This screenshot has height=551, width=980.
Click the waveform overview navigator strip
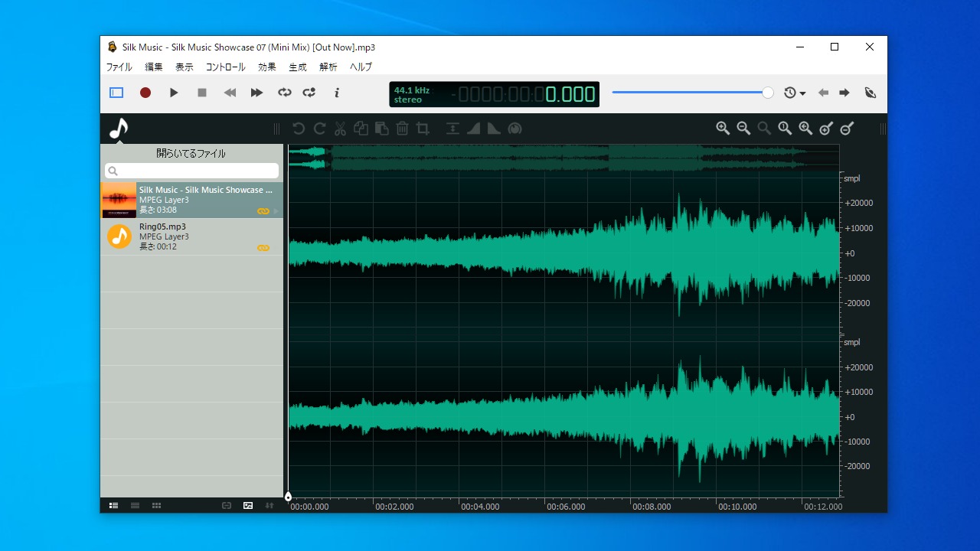coord(563,158)
